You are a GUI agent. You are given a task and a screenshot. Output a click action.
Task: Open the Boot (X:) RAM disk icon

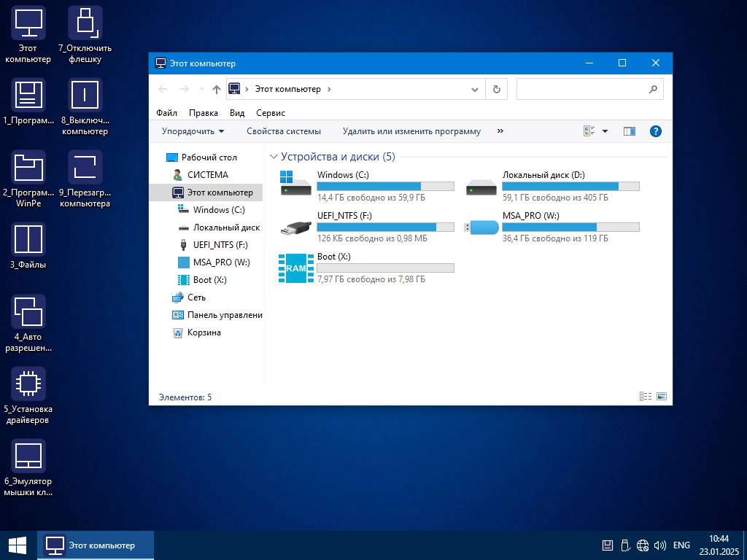295,268
